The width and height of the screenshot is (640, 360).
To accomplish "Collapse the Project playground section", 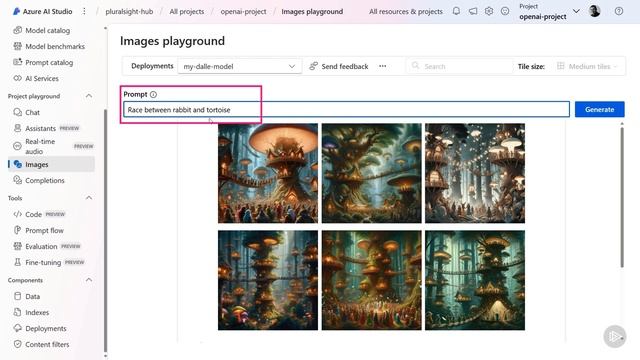I will tap(89, 96).
